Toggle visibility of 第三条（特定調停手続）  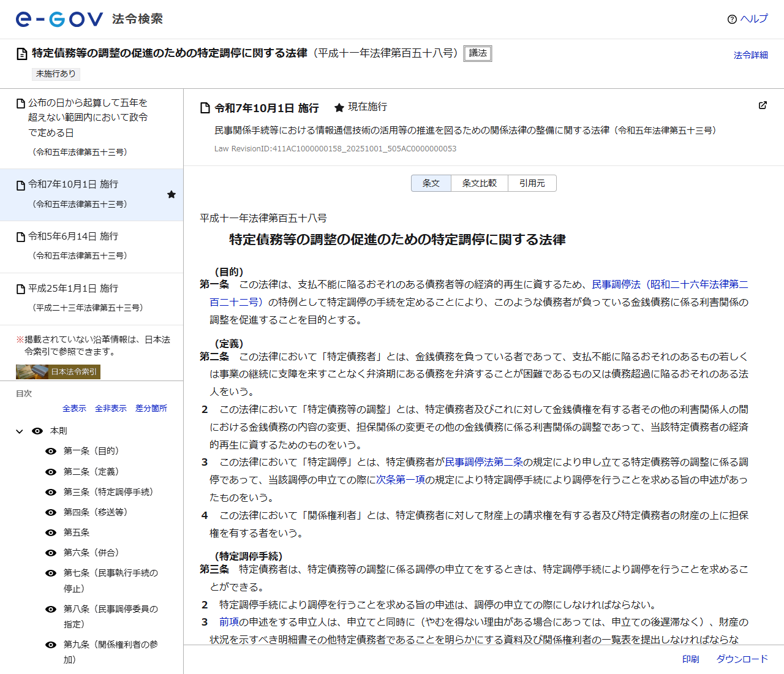51,492
